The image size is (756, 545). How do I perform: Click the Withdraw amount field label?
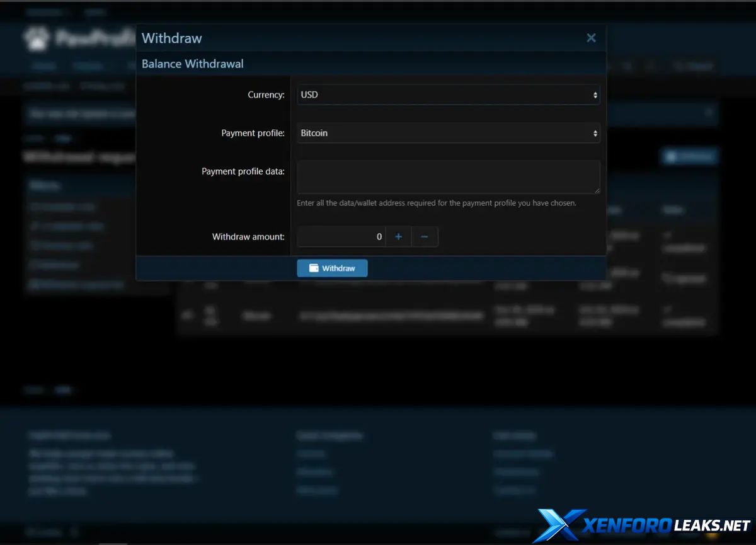coord(248,237)
